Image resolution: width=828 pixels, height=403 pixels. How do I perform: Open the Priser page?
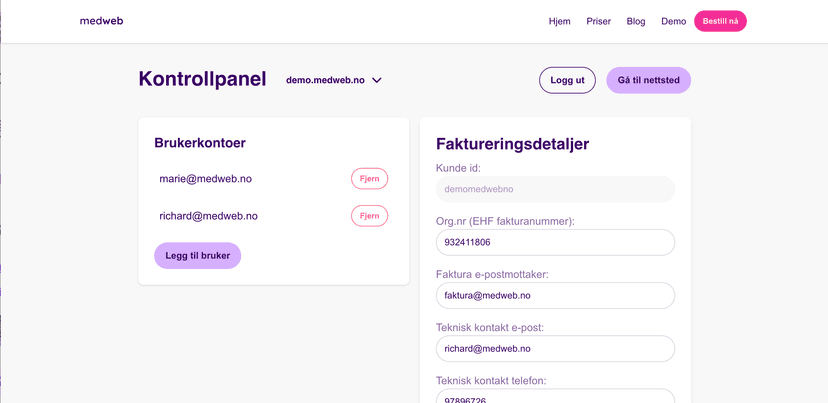click(x=598, y=21)
